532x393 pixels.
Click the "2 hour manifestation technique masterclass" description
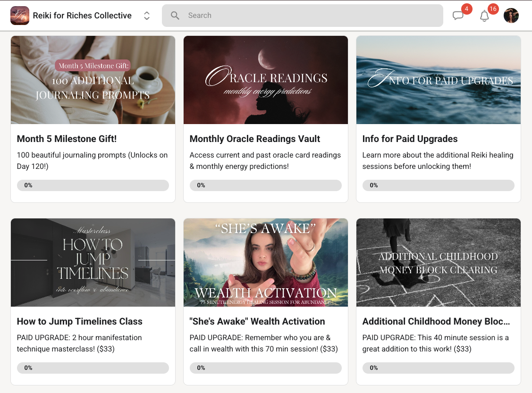79,343
